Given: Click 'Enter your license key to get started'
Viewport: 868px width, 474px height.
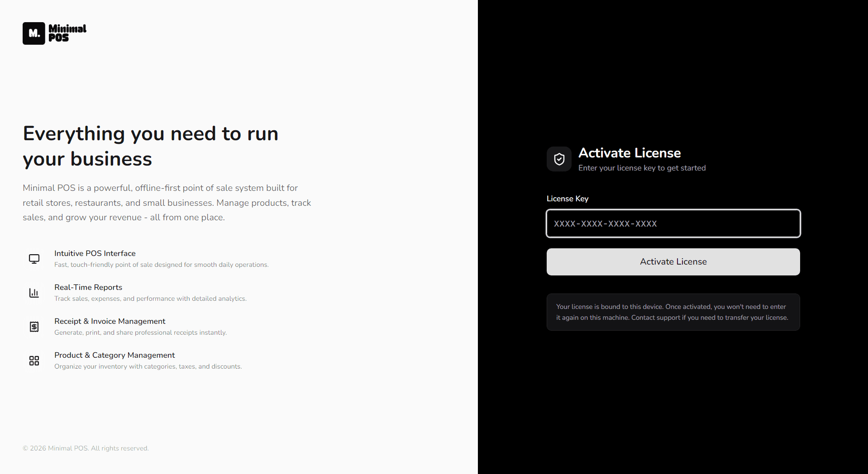Looking at the screenshot, I should tap(642, 168).
